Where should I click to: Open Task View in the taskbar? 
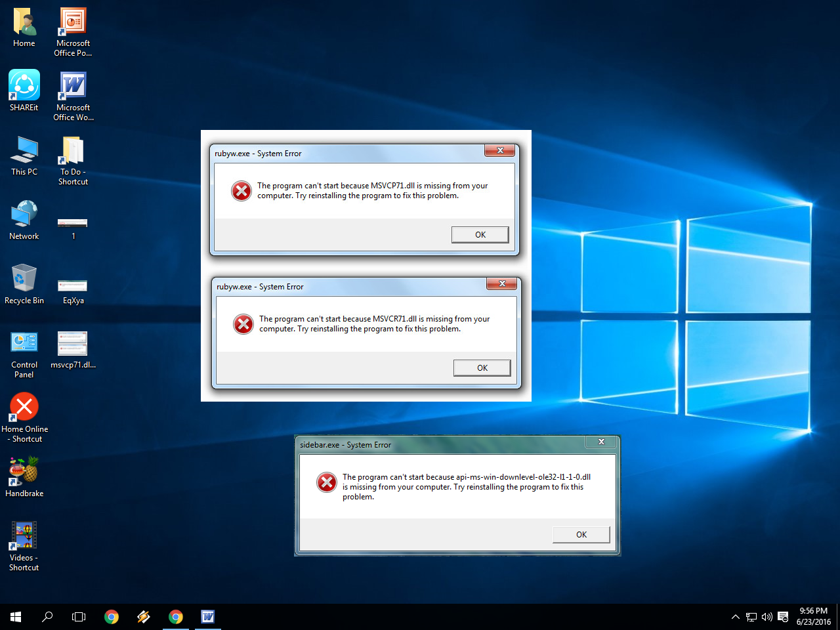(x=79, y=617)
